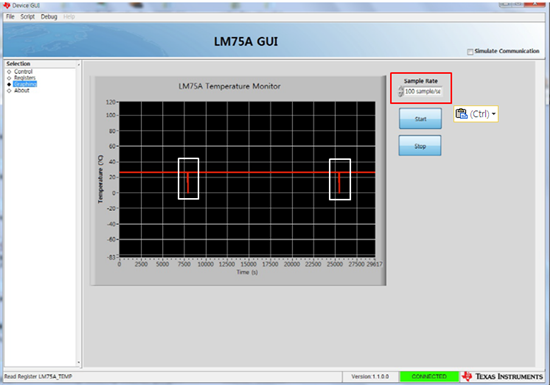Select the Control radio option
Image resolution: width=550 pixels, height=385 pixels.
tap(9, 72)
